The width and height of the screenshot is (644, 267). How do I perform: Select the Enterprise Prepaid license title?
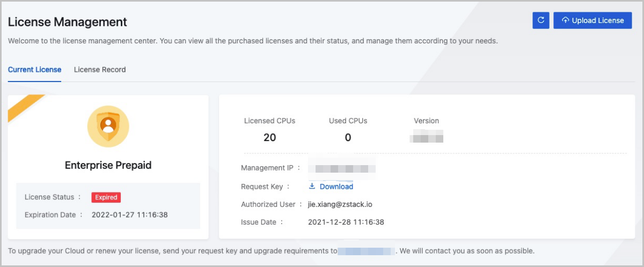[x=108, y=165]
